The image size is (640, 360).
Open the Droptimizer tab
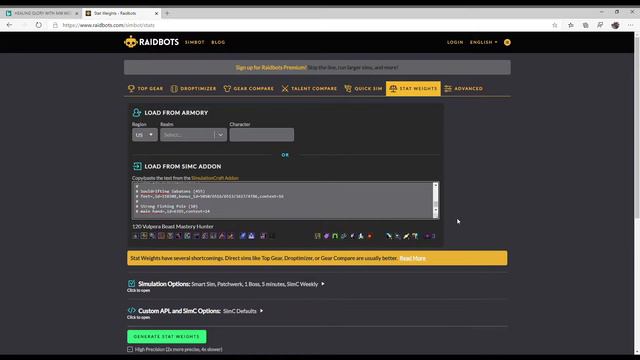coord(193,89)
